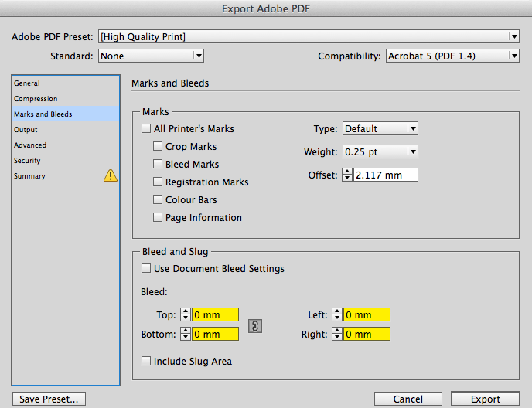The image size is (532, 408).
Task: Switch to the Compression section
Action: click(66, 99)
